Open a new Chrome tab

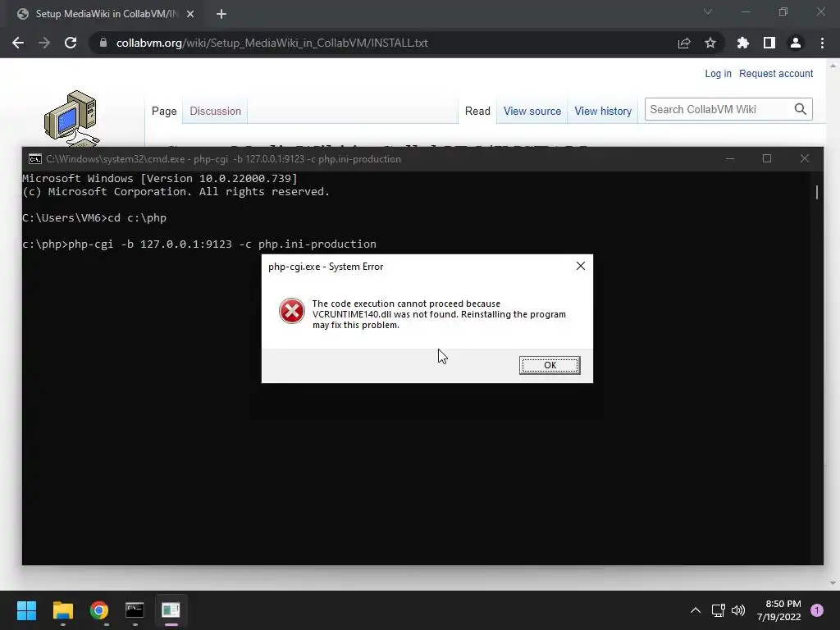221,14
